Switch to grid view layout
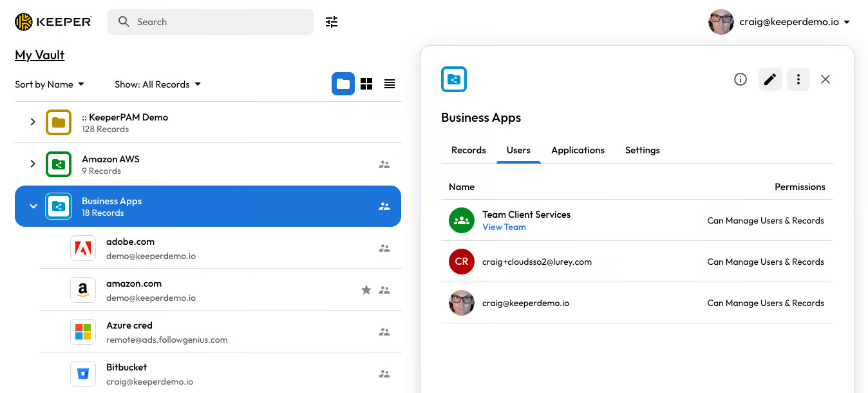 coord(366,84)
